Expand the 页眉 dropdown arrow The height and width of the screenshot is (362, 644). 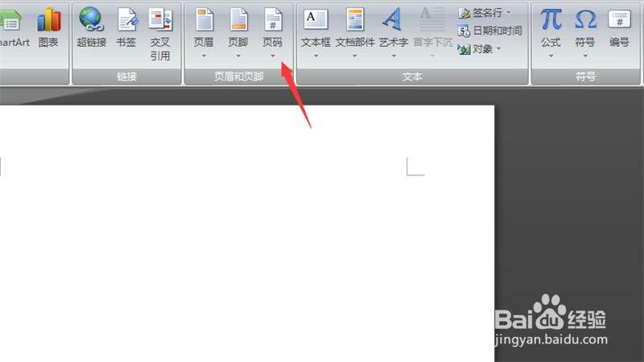tap(204, 56)
